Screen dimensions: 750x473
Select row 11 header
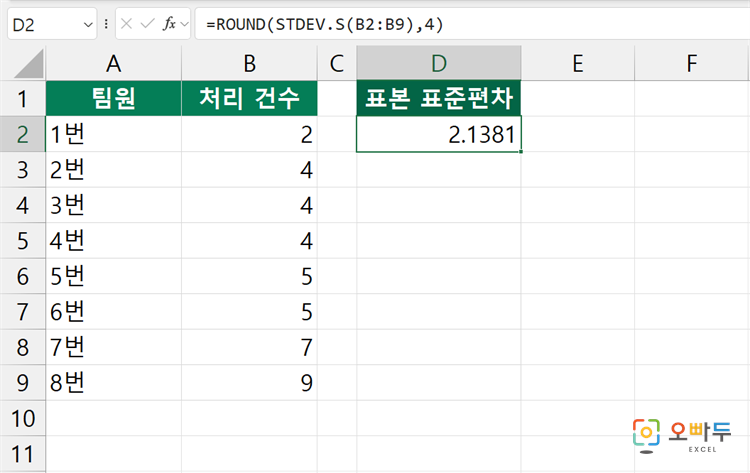coord(22,454)
